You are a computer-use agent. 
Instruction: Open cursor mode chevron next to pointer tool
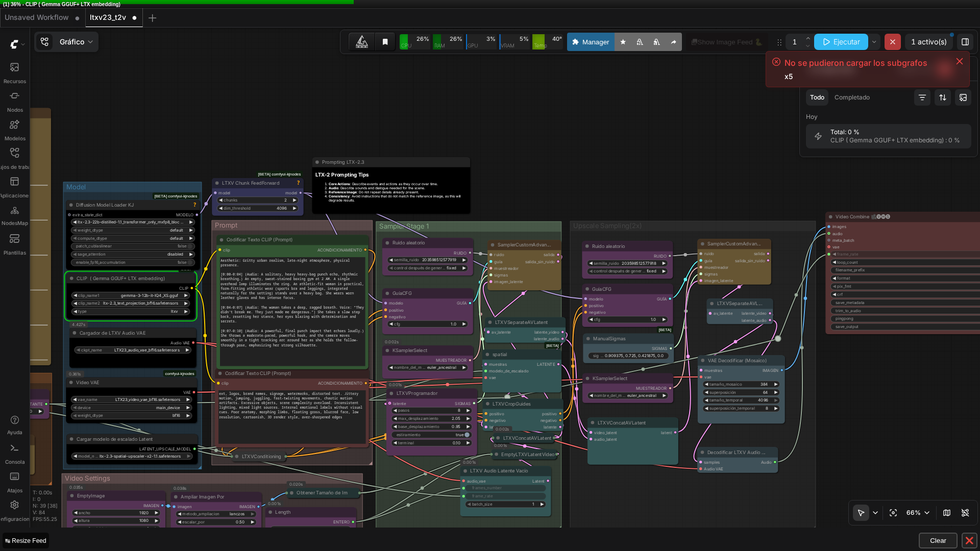[x=875, y=513]
